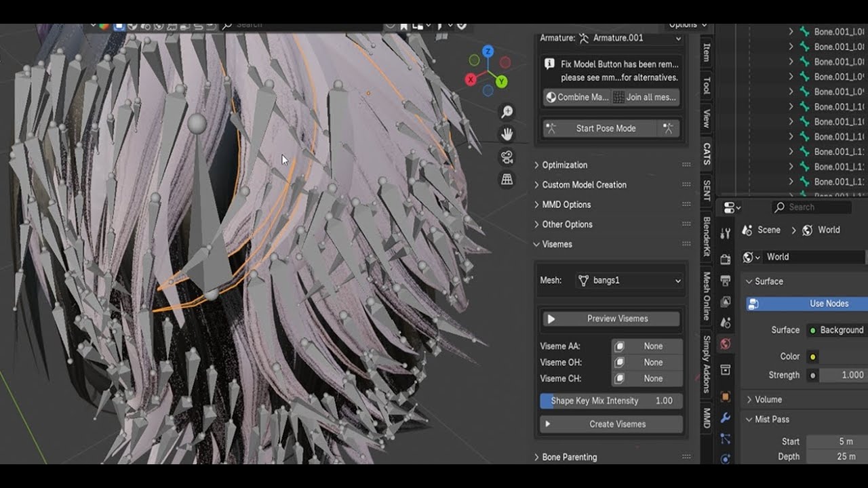
Task: Select the CATS sidebar tab
Action: [707, 154]
